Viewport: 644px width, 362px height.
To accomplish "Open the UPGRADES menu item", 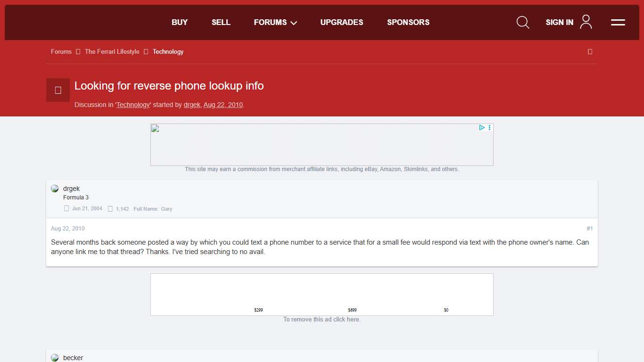I will tap(341, 22).
